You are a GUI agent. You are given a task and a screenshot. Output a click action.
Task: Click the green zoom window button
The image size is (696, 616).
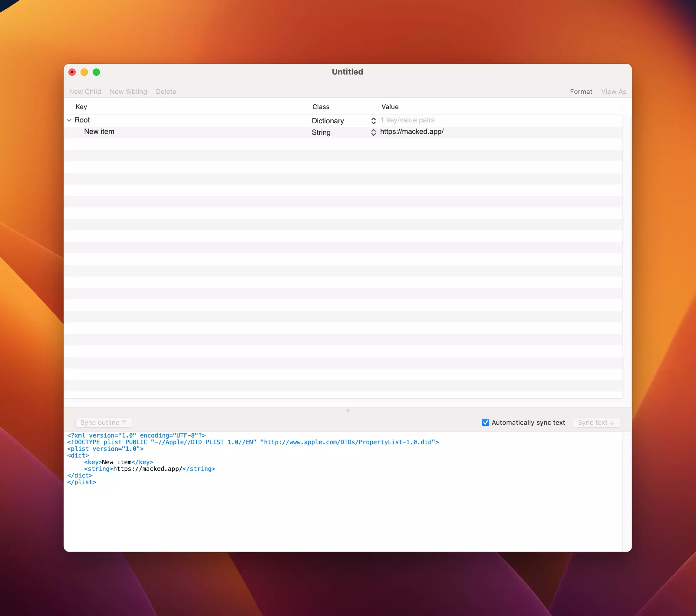click(96, 72)
